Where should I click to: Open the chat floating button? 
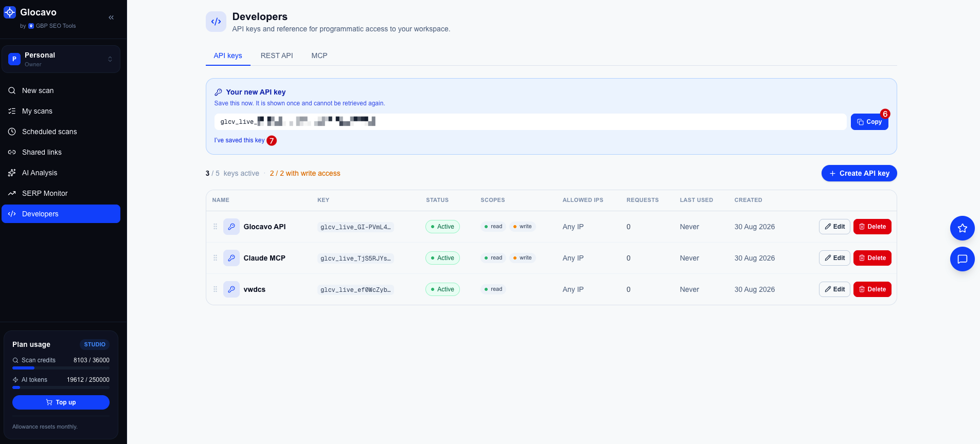[963, 259]
